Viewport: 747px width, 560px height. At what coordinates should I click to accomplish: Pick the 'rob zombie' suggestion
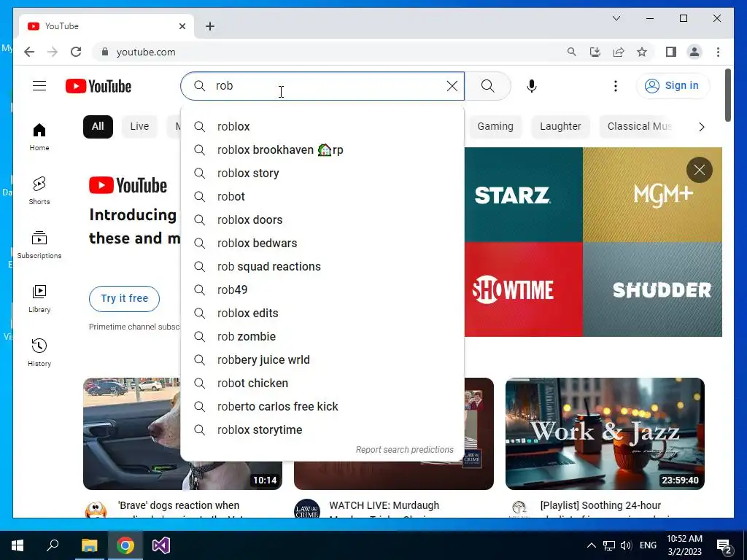click(322, 337)
